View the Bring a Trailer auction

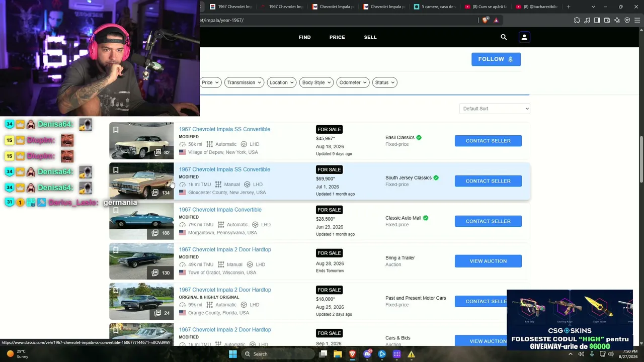click(488, 261)
